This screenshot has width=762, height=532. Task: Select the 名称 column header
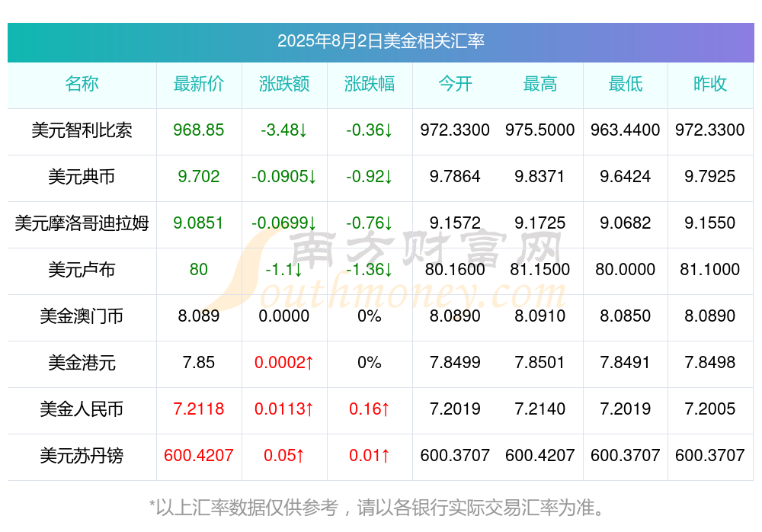(82, 84)
